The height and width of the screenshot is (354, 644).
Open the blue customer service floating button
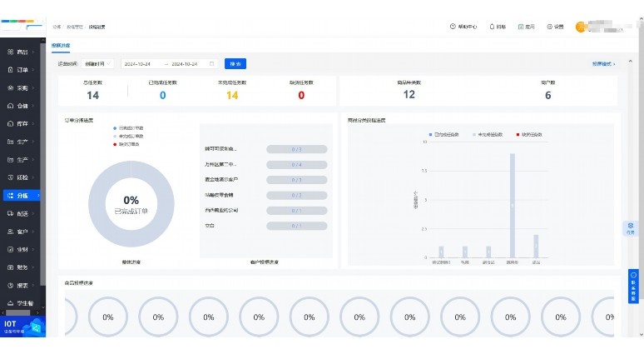[x=633, y=287]
